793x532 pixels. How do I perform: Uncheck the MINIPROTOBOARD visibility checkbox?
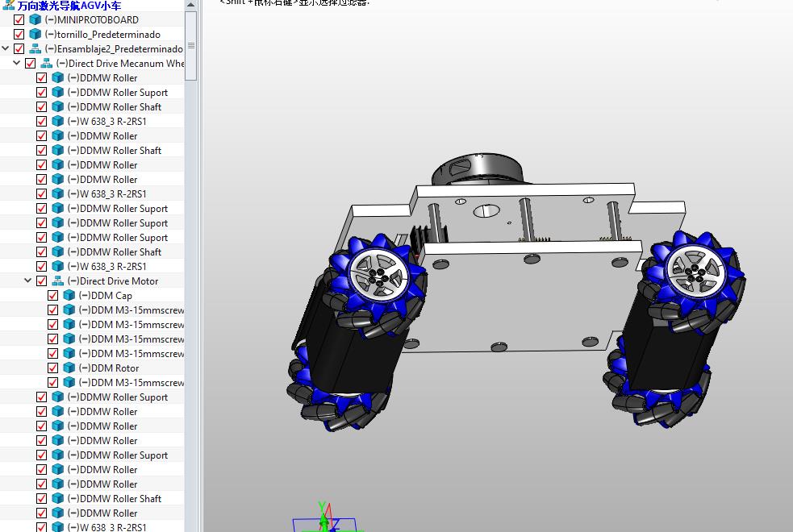(19, 19)
